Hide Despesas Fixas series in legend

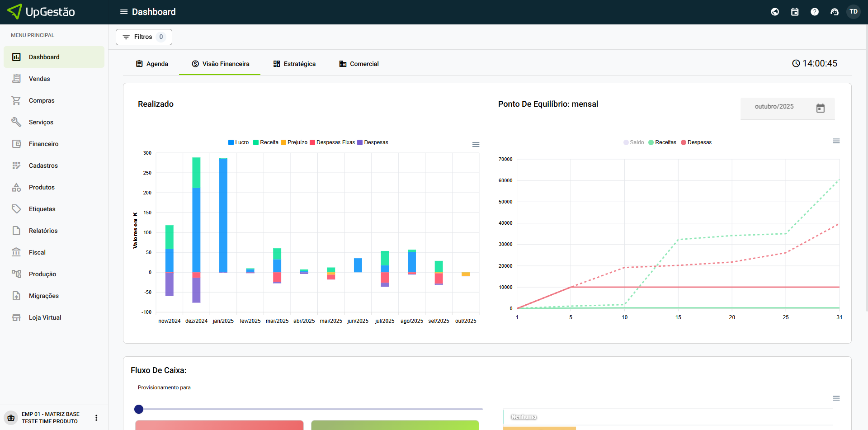point(333,142)
